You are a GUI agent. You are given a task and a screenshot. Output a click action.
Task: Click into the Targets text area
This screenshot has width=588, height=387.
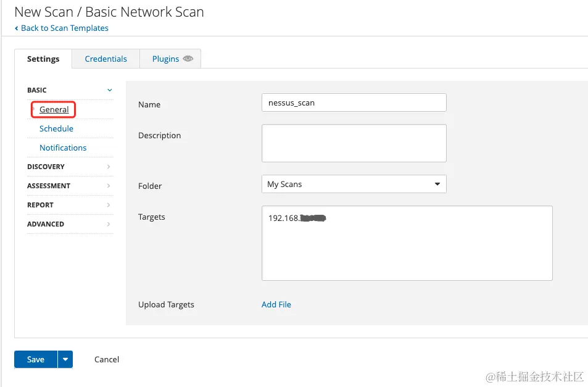click(x=407, y=243)
